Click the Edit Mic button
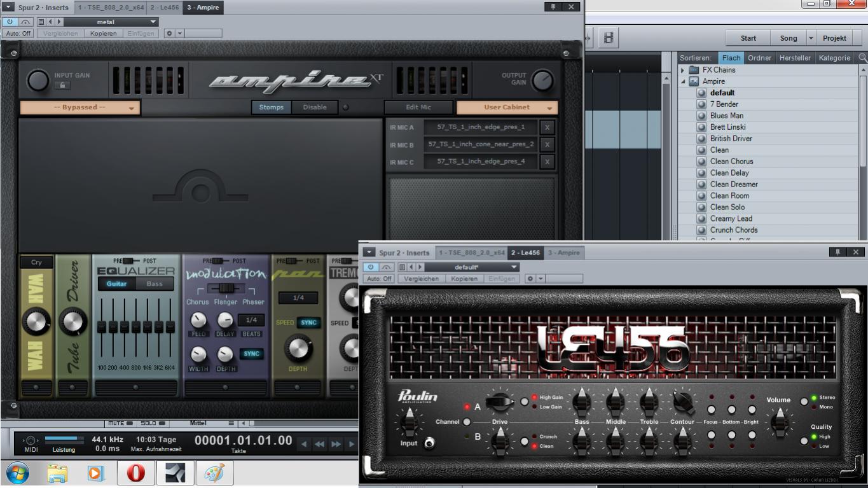 [x=418, y=108]
